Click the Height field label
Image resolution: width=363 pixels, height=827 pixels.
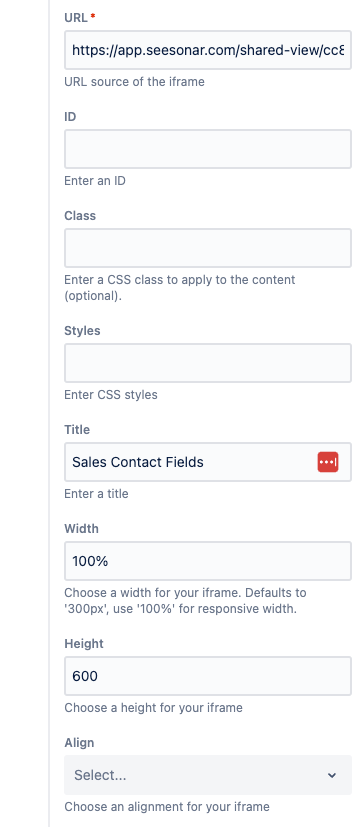(84, 644)
